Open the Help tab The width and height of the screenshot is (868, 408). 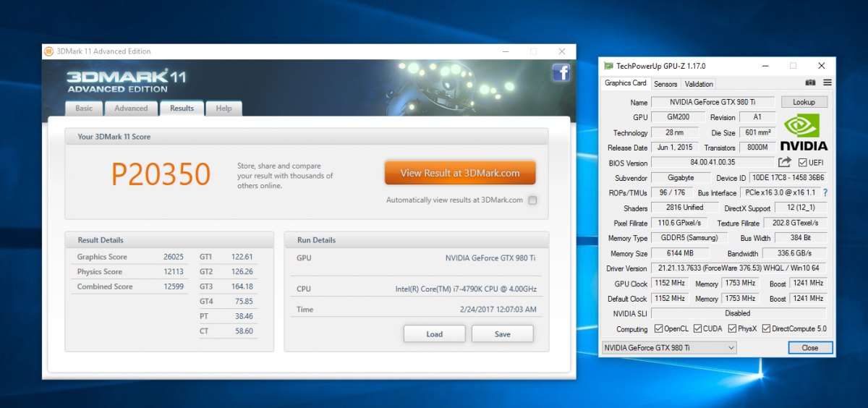[224, 109]
